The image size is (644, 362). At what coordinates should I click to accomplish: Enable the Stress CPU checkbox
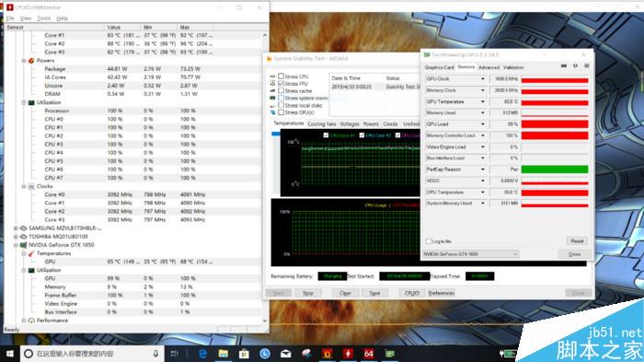[281, 76]
